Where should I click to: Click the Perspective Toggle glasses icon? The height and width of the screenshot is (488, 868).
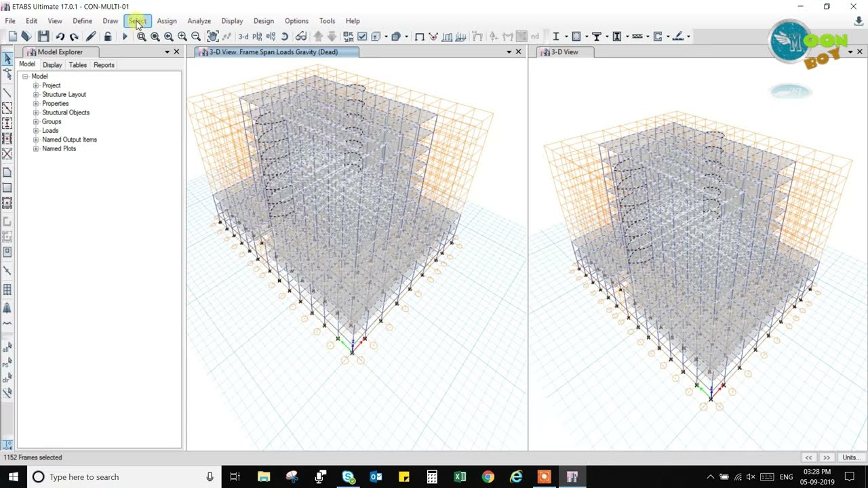301,37
